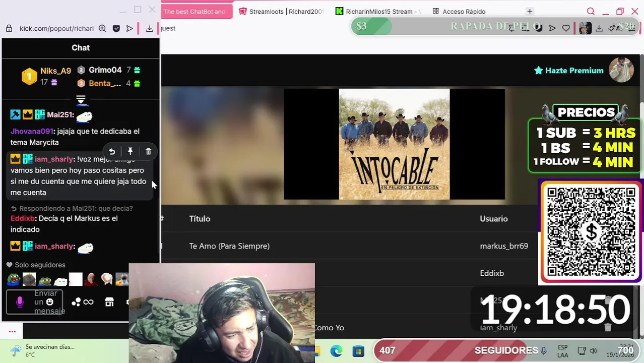644x363 pixels.
Task: Open Microsoft Edge from the taskbar
Action: (336, 351)
